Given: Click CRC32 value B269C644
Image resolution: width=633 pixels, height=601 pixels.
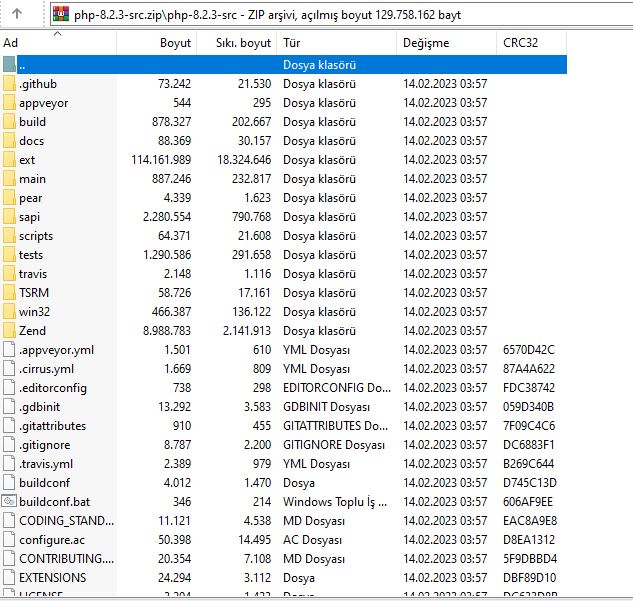Looking at the screenshot, I should (x=528, y=464).
